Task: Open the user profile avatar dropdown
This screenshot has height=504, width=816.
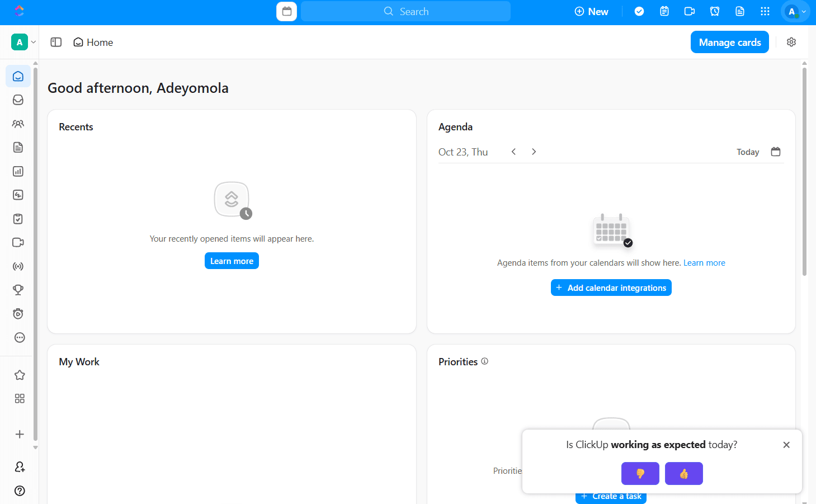Action: 795,12
